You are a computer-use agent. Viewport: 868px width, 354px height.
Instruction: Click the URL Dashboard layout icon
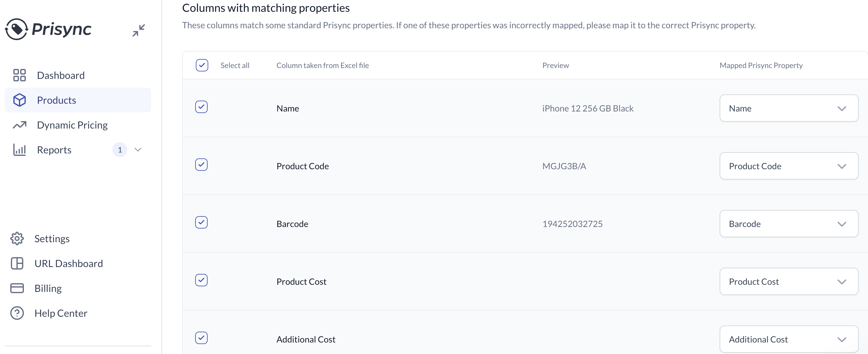click(x=17, y=263)
